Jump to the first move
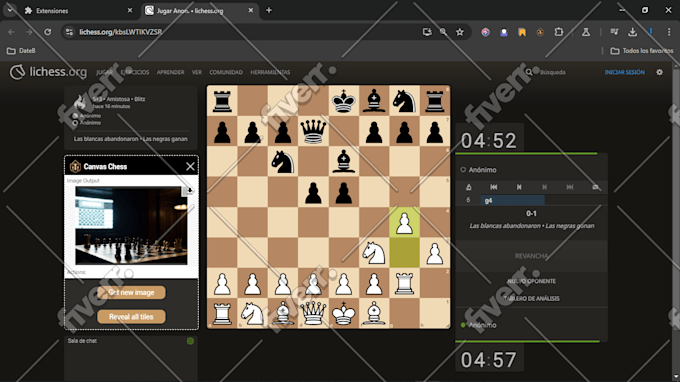The width and height of the screenshot is (680, 382). 494,187
